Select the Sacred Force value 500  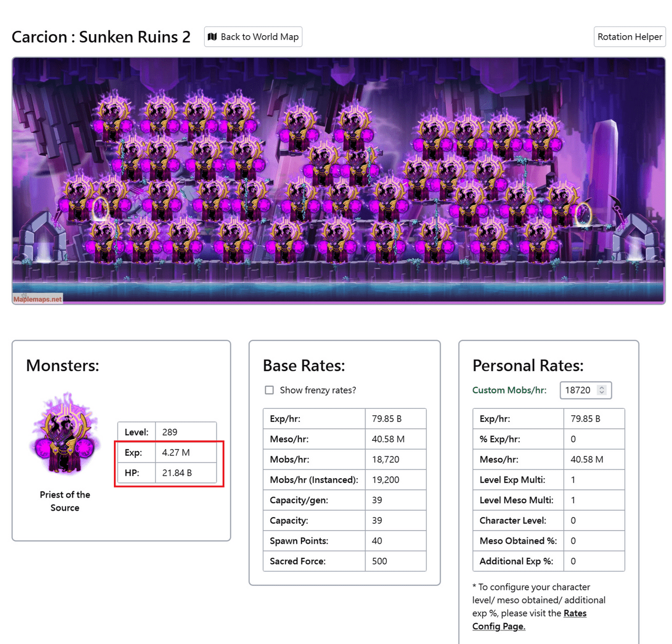tap(380, 561)
